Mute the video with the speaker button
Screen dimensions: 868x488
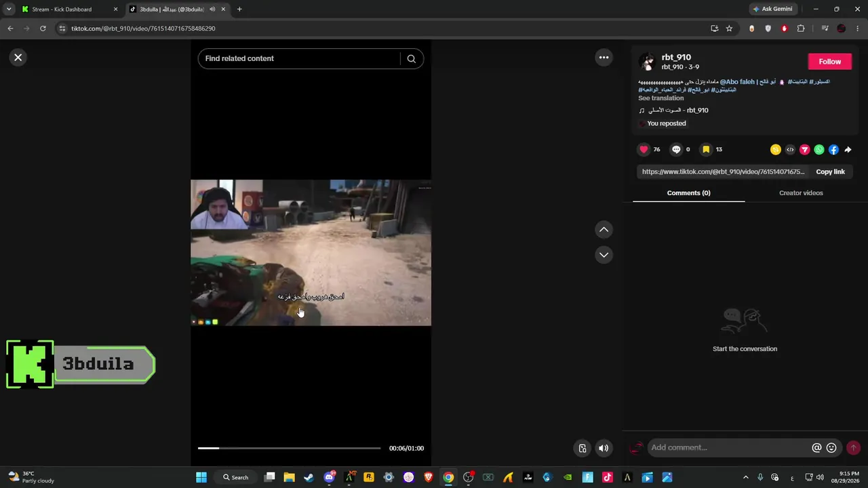(x=604, y=448)
